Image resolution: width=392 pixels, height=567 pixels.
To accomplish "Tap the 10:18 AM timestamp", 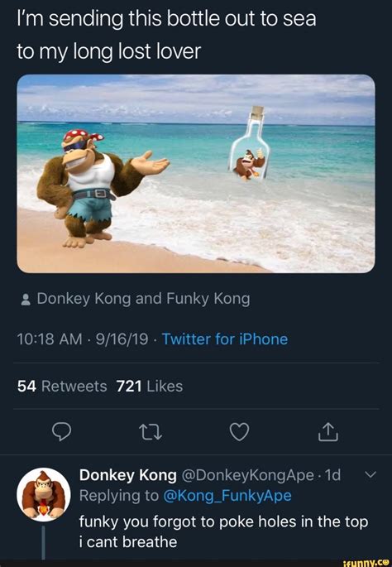I will pos(50,339).
